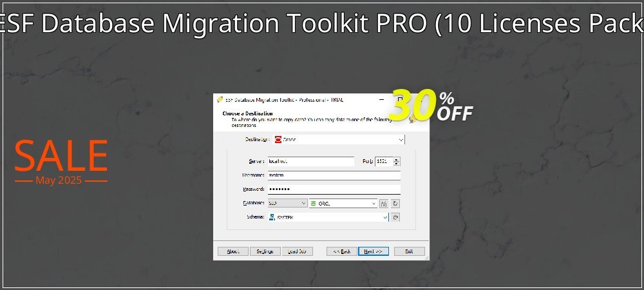Refresh the schema list
Viewport: 644px width, 290px height.
tap(395, 217)
